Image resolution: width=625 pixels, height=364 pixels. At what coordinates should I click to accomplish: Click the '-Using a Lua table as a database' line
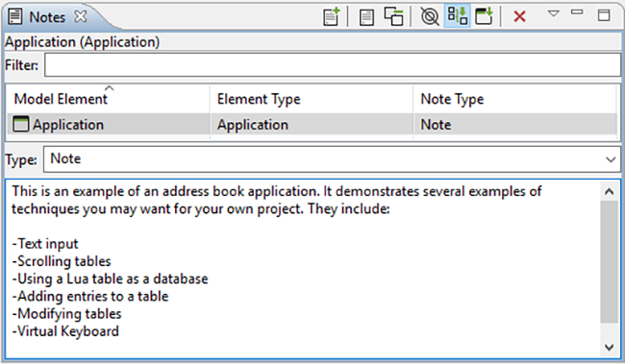click(x=110, y=279)
